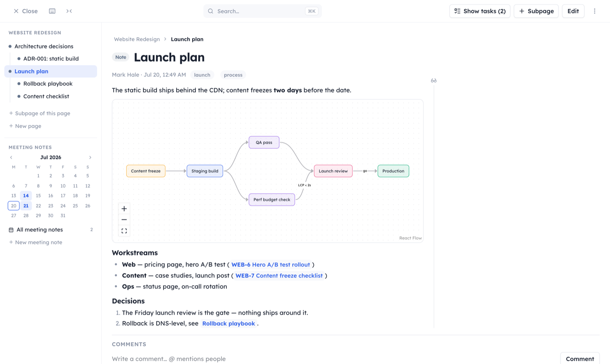This screenshot has height=364, width=610.
Task: Click the LCP < 2s edge label
Action: point(305,185)
